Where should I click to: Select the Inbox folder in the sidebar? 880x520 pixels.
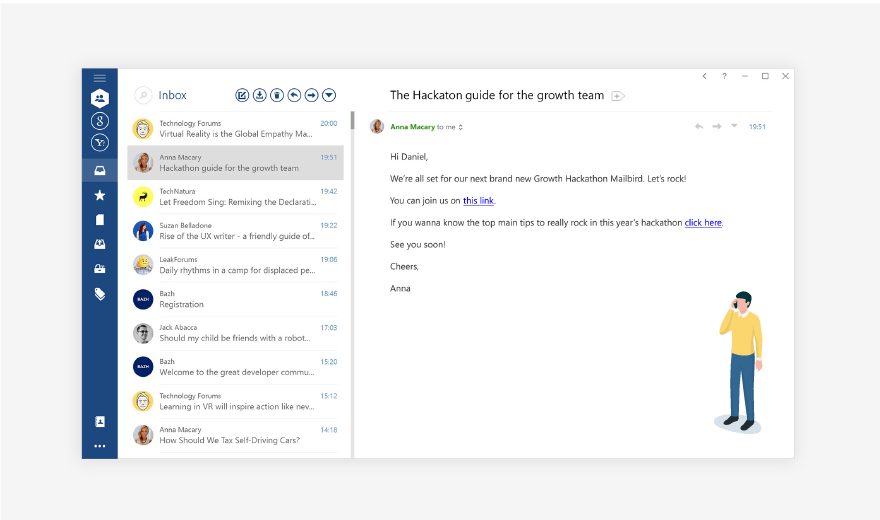[x=99, y=171]
